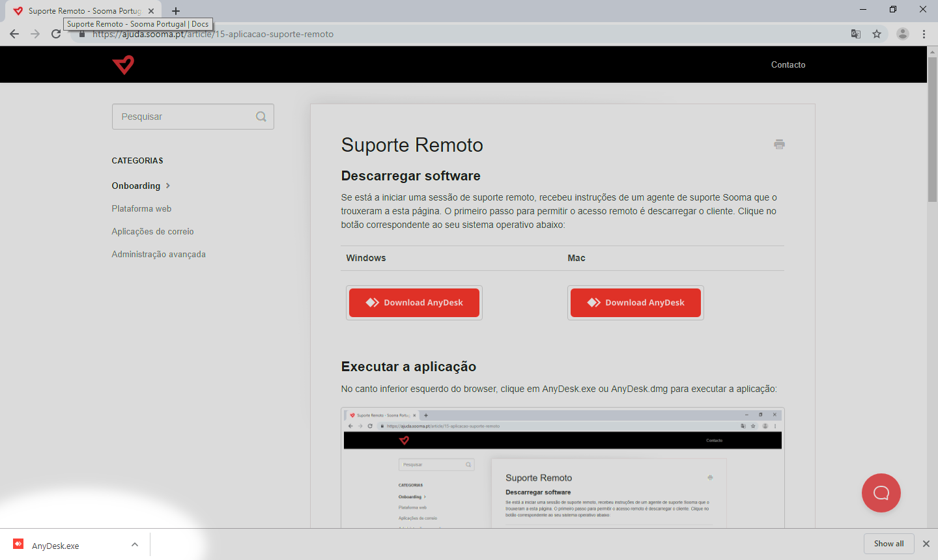
Task: Open the Chrome three-dot menu
Action: click(x=924, y=34)
